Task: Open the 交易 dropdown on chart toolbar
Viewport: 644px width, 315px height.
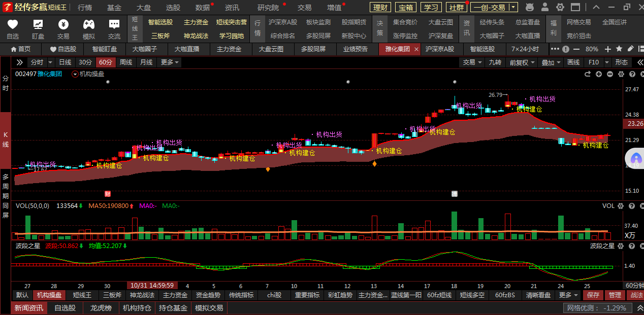Action: click(x=472, y=62)
